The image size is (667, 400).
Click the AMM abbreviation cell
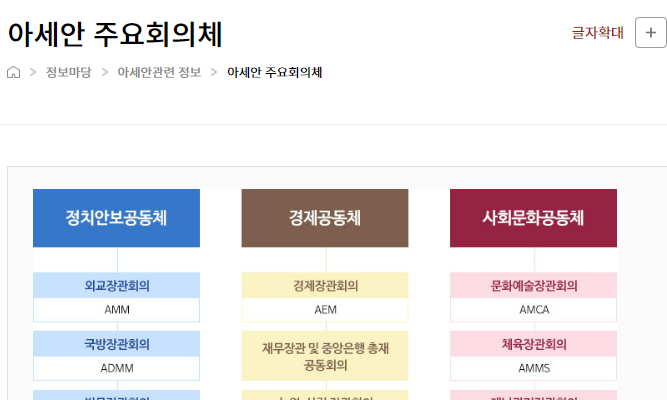(x=116, y=310)
